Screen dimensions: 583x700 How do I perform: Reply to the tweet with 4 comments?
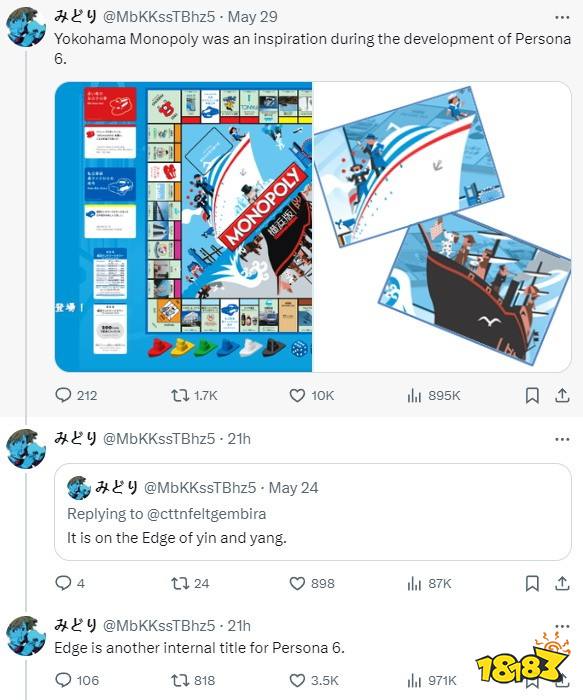pyautogui.click(x=63, y=583)
